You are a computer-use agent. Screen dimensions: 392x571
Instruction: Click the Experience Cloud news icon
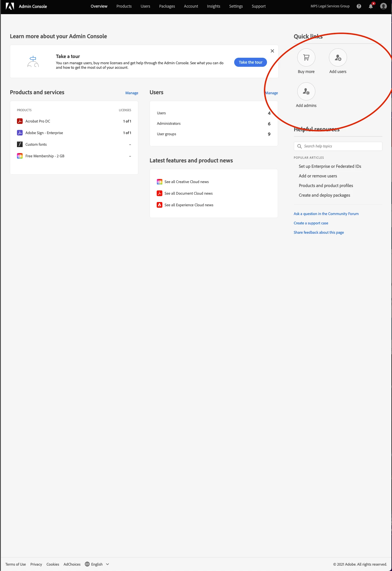click(x=160, y=205)
